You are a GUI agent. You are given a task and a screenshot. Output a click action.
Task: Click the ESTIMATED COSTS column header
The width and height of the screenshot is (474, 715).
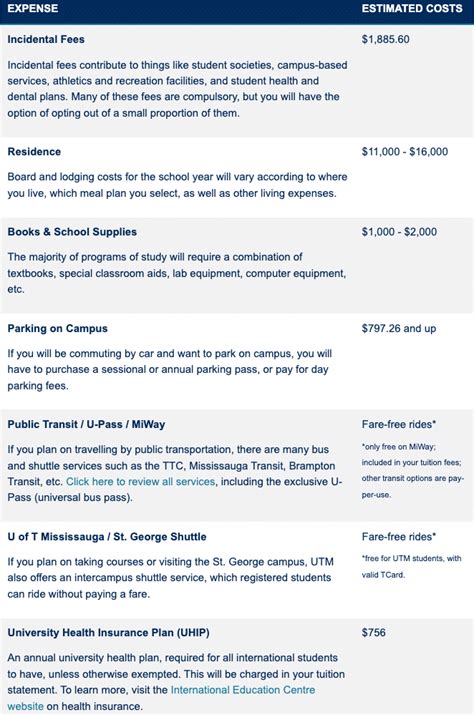point(412,8)
